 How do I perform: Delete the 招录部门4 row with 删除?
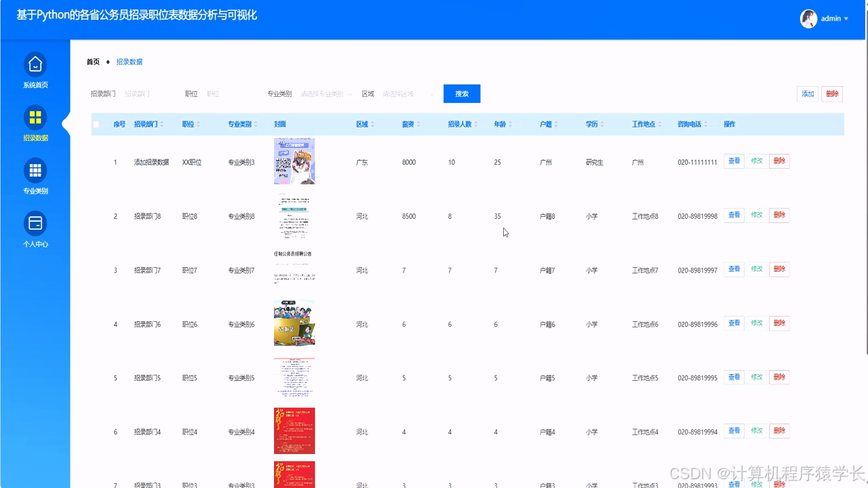click(x=779, y=430)
